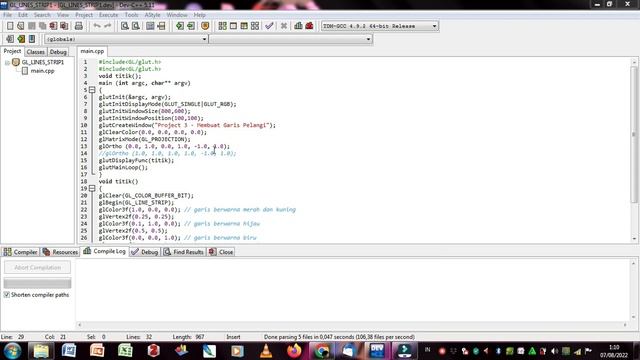Switch to the Debug tab in bottom panel
The height and width of the screenshot is (360, 640).
pos(145,252)
